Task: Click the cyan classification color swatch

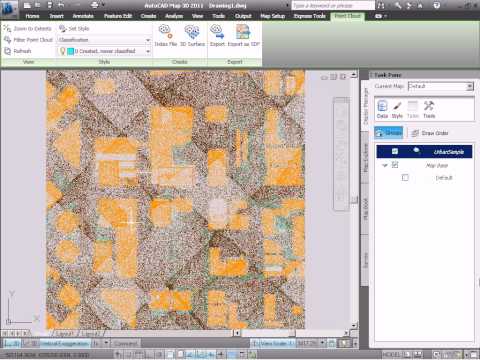Action: point(70,51)
